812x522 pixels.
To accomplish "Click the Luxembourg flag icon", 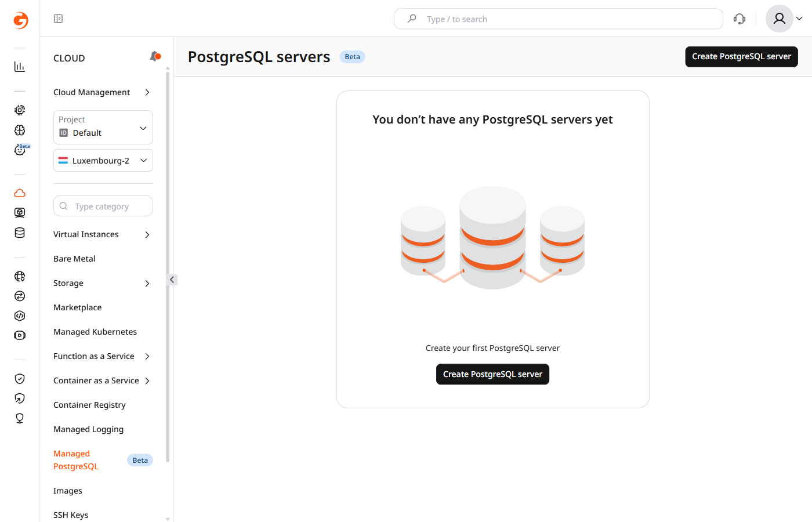I will 63,161.
